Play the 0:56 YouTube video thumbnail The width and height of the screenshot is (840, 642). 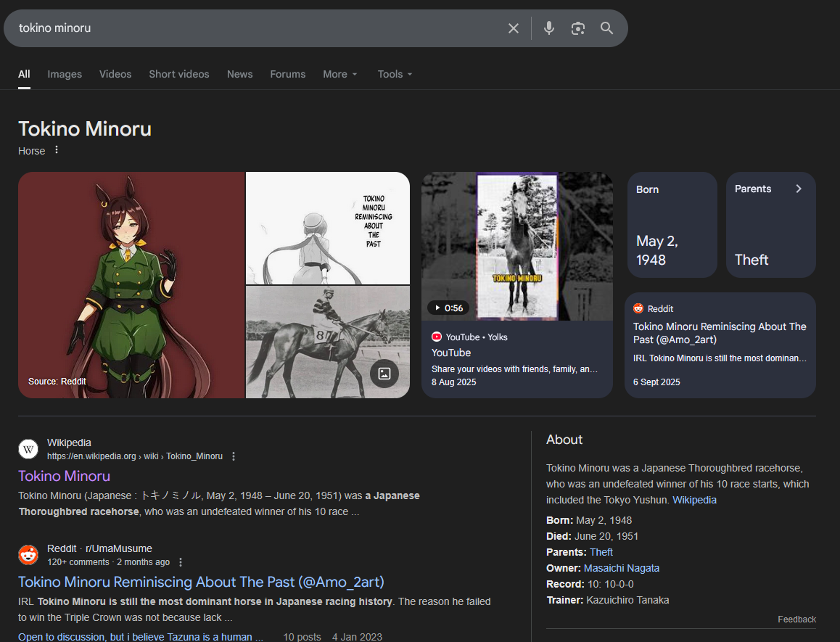[x=517, y=247]
